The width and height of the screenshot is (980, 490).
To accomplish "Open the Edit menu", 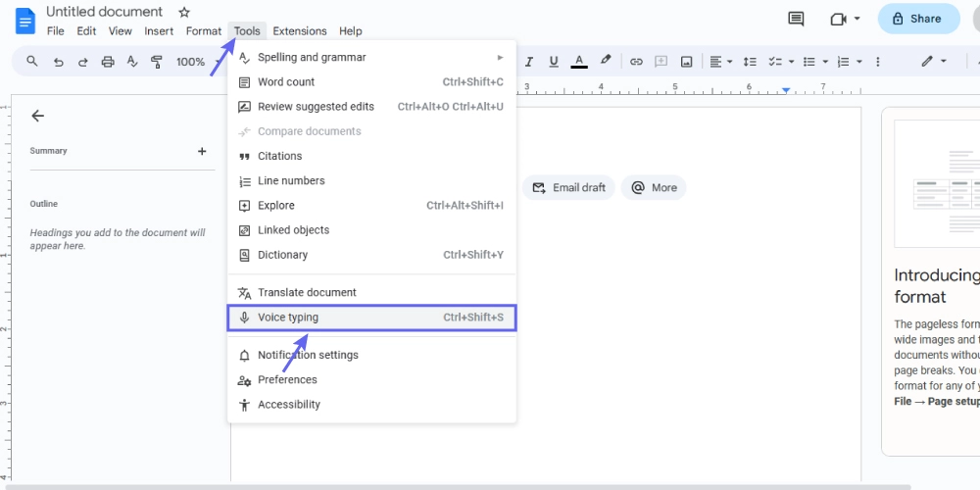I will (86, 30).
